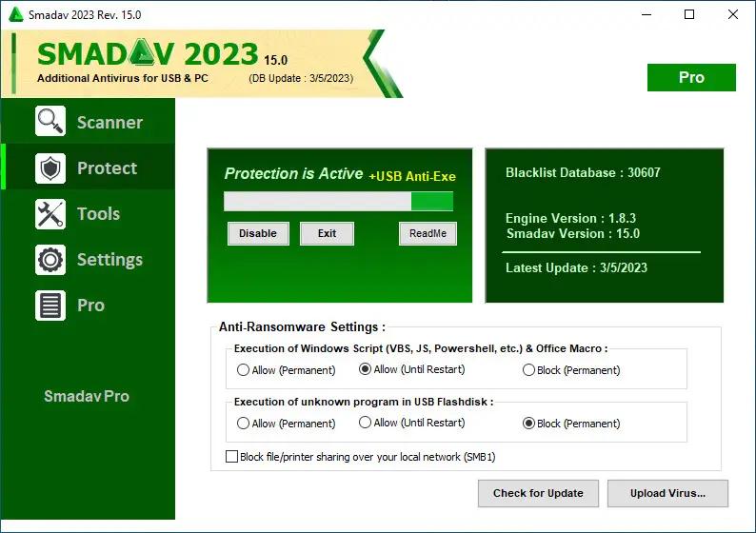
Task: Click Check for Update button
Action: click(x=538, y=493)
